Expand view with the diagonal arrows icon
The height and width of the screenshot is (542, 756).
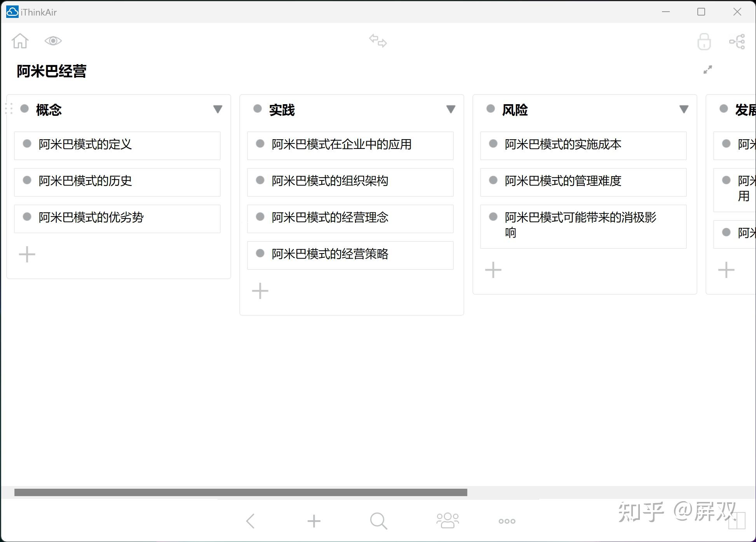click(708, 70)
